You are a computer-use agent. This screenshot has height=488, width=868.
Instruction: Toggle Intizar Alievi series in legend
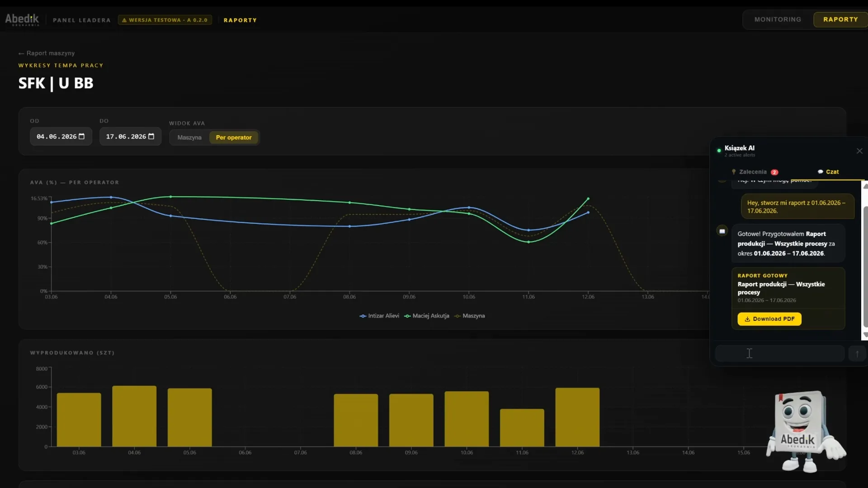(x=379, y=316)
